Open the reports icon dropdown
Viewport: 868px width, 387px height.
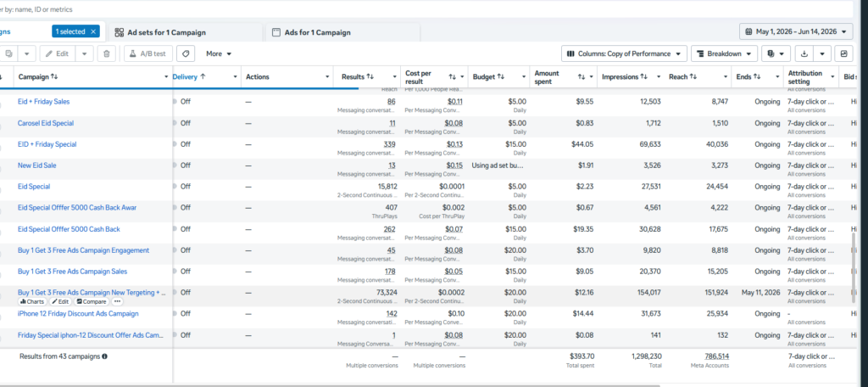coord(776,53)
